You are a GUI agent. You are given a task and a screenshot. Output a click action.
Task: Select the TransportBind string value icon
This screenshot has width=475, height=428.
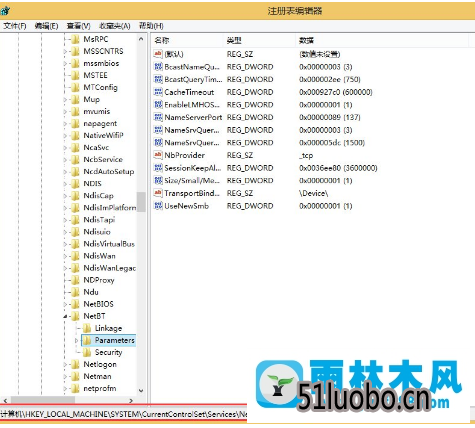tap(158, 193)
